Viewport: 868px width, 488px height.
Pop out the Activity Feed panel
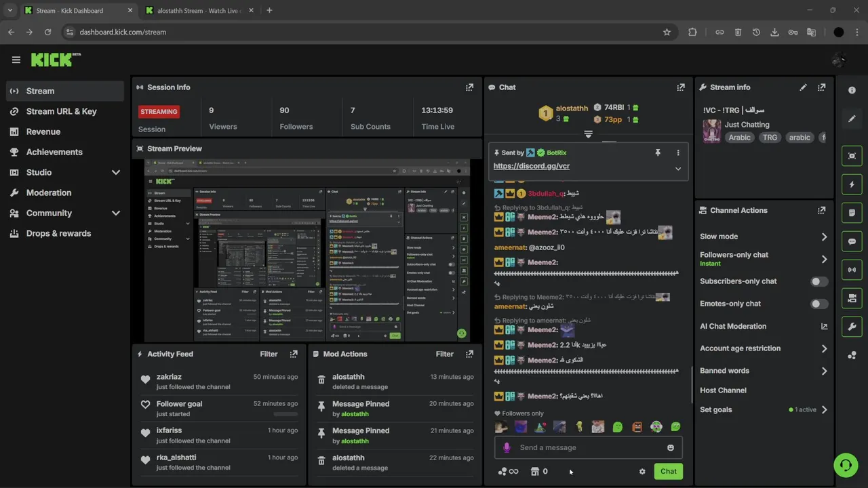coord(294,354)
